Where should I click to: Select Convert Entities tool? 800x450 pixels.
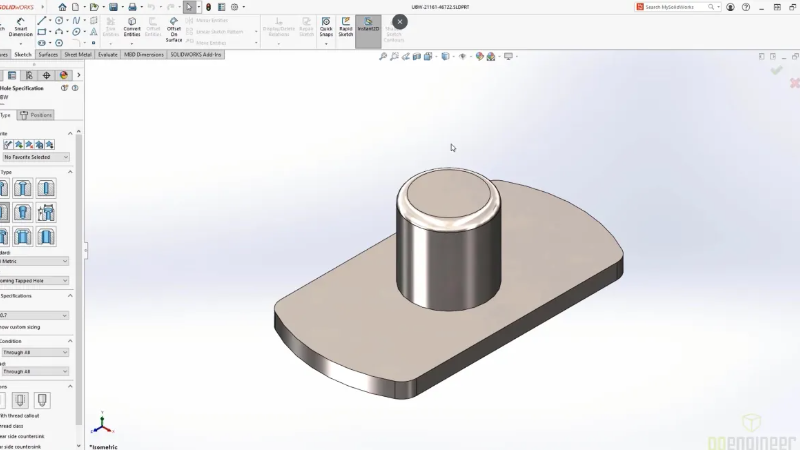pyautogui.click(x=132, y=28)
